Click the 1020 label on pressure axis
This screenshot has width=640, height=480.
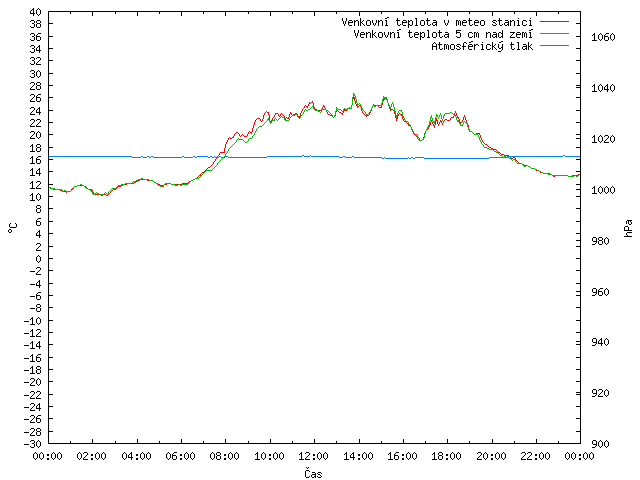click(x=603, y=139)
